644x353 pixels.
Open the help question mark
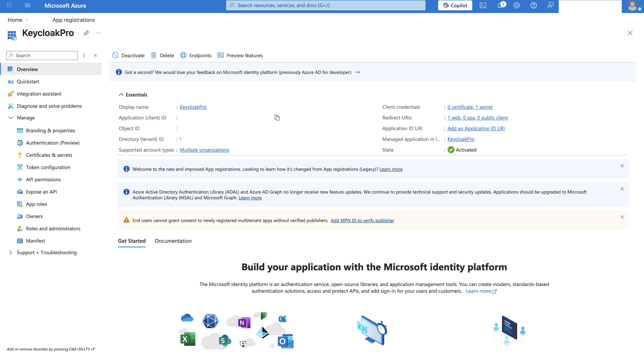(533, 5)
